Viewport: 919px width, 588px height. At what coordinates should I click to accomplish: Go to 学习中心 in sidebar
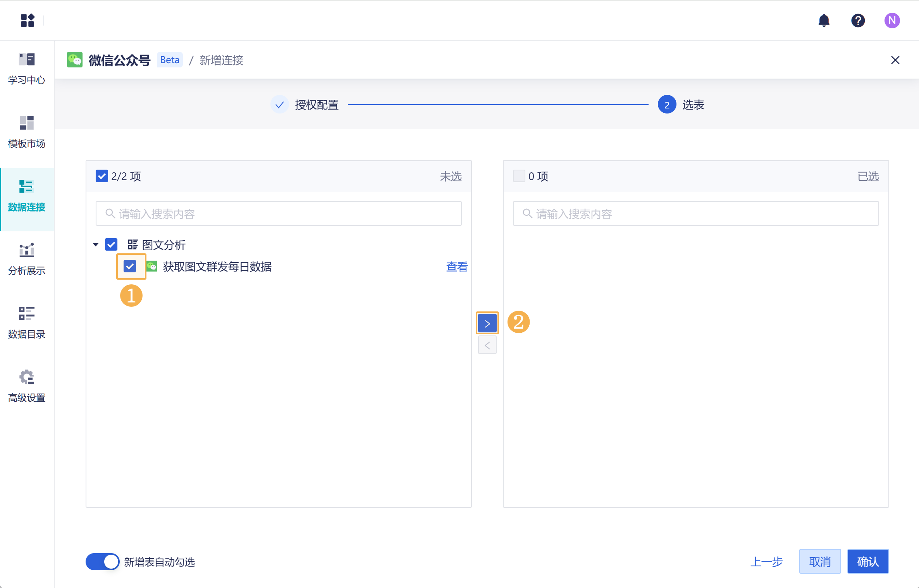click(27, 69)
